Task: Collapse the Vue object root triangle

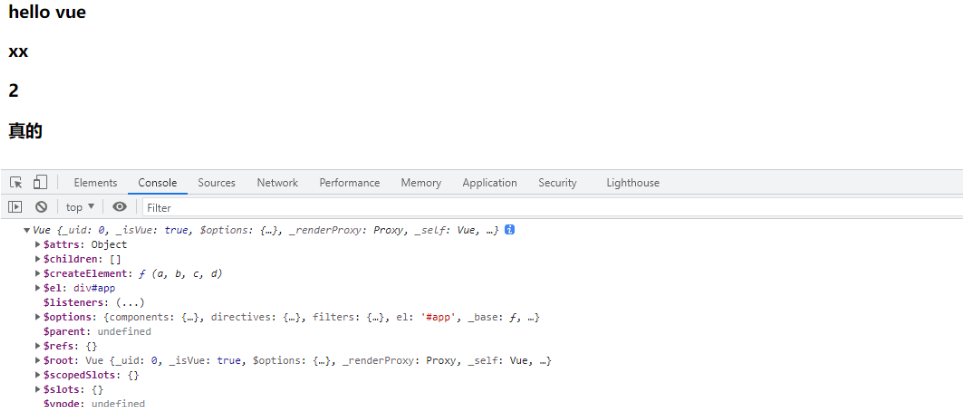Action: click(26, 230)
